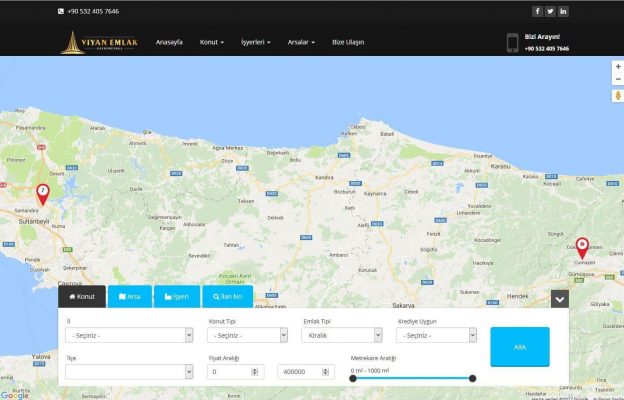Select the İlan No search tab
The height and width of the screenshot is (400, 624).
[227, 297]
